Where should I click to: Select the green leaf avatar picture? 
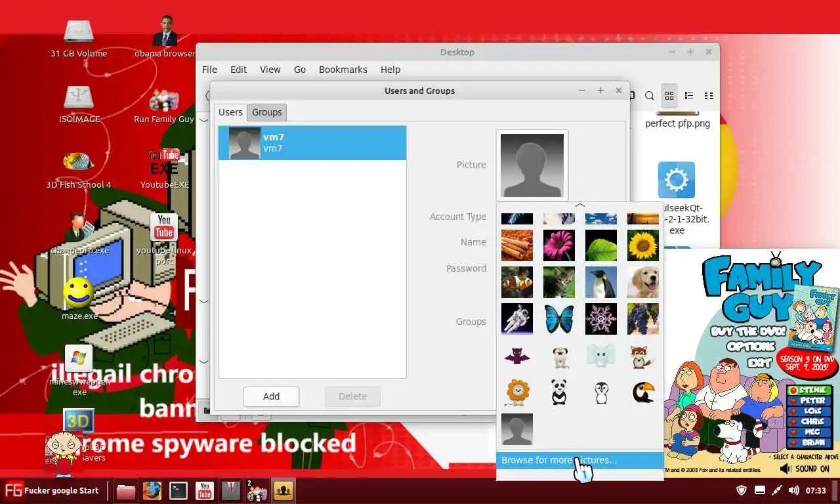[x=601, y=245]
